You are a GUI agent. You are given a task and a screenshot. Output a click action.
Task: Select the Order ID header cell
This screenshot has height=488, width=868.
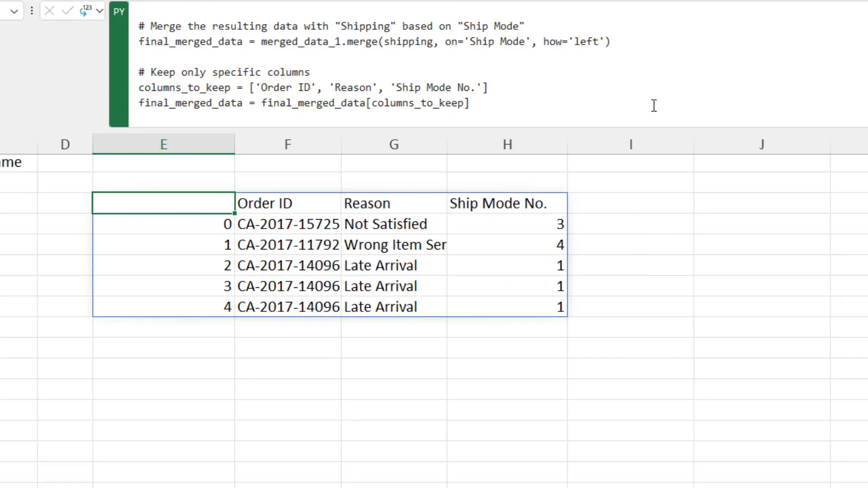(x=265, y=203)
